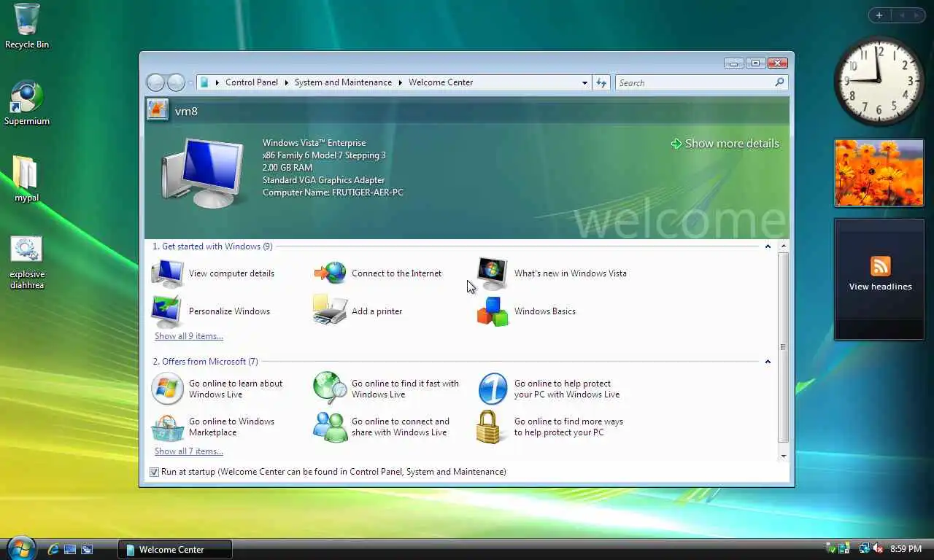Click the vm8 user account picture
934x560 pixels.
point(157,110)
